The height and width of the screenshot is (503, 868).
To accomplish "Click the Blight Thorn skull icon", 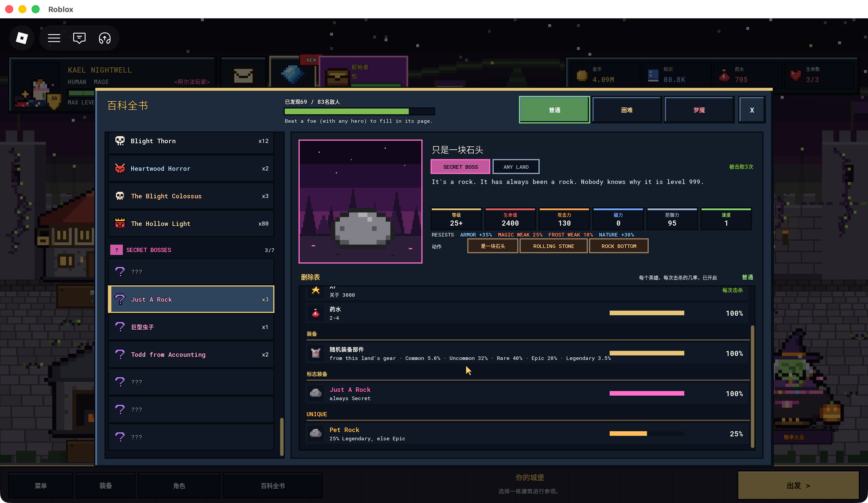I will point(120,141).
